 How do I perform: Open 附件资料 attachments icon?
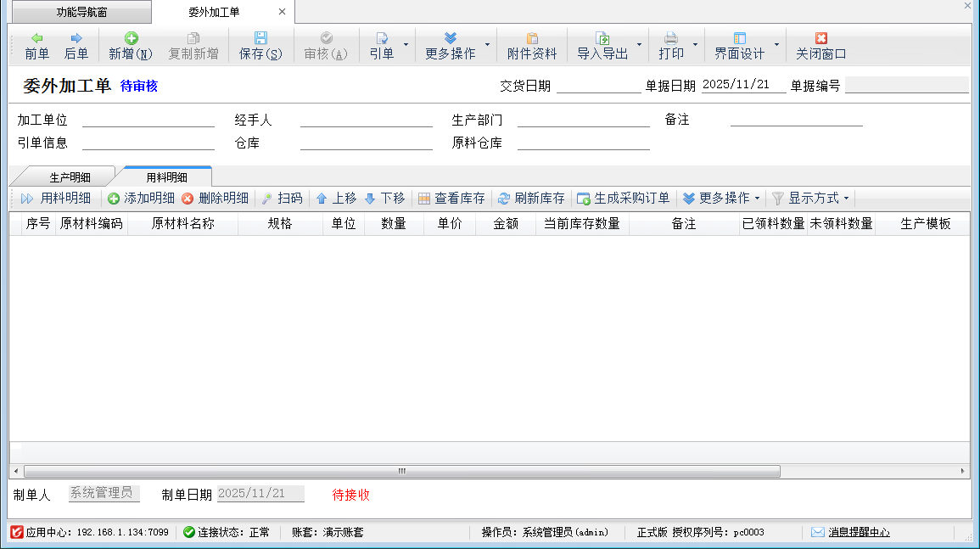pos(532,38)
